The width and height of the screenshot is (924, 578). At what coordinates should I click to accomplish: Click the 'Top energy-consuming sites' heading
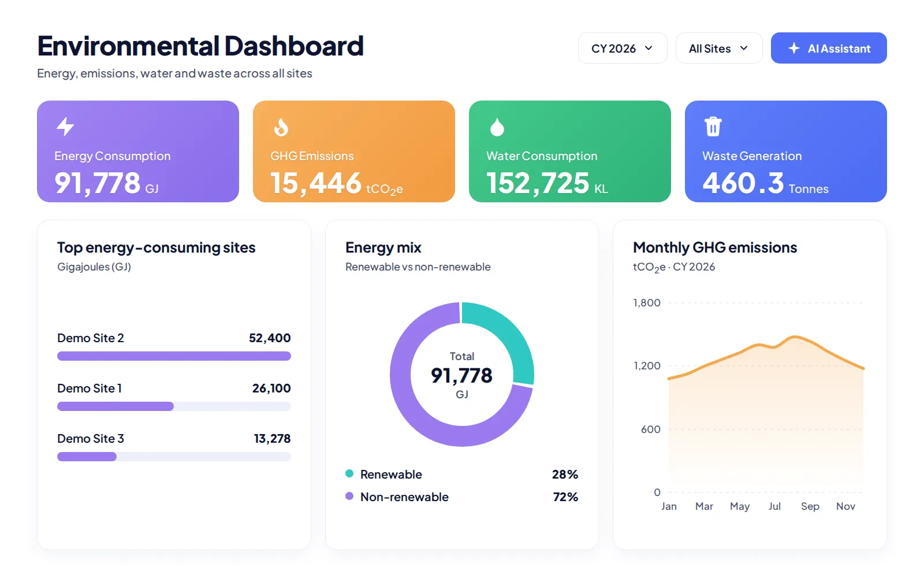pyautogui.click(x=157, y=247)
